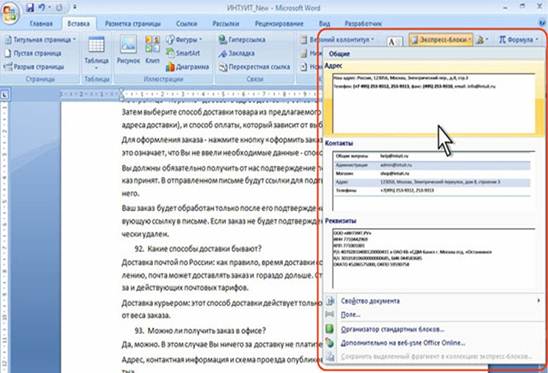Open the help icon at ribbon right
This screenshot has width=548, height=373.
point(543,23)
